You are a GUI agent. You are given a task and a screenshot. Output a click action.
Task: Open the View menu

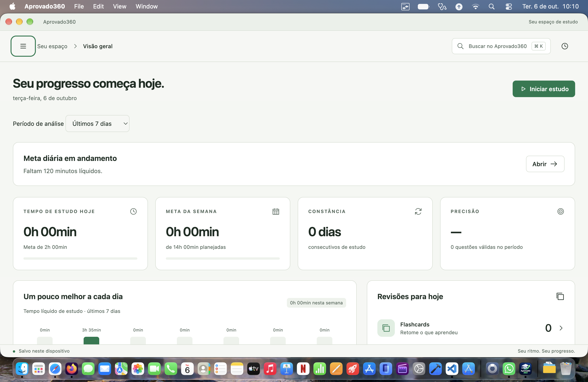click(120, 6)
